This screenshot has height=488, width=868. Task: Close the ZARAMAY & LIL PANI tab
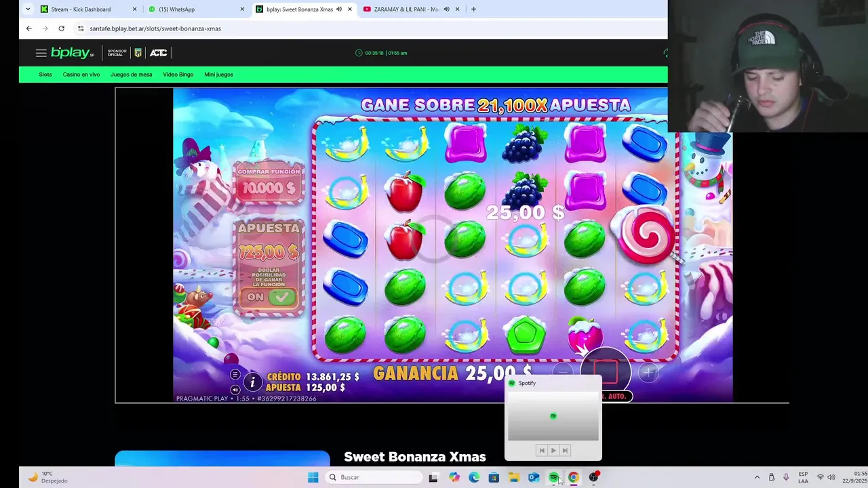[457, 9]
